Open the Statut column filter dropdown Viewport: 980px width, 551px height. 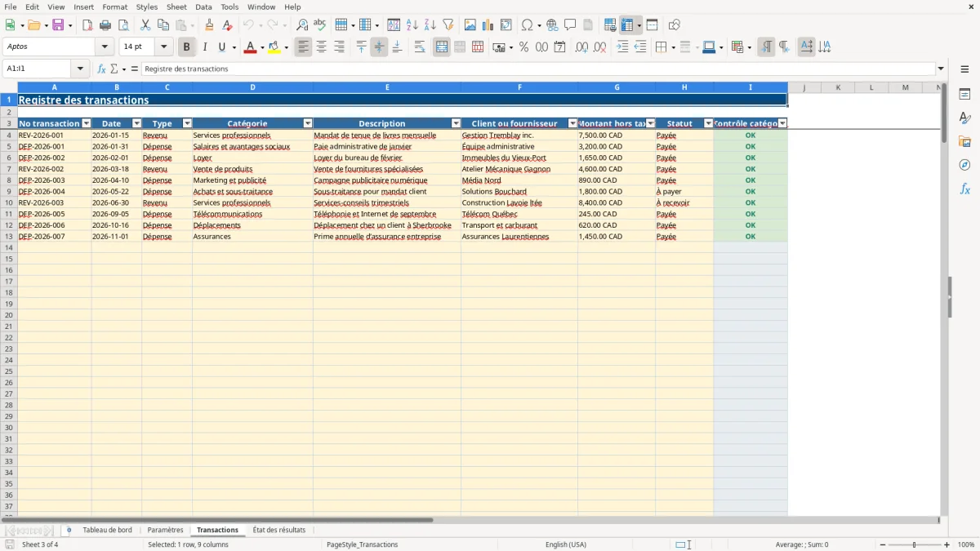point(708,124)
